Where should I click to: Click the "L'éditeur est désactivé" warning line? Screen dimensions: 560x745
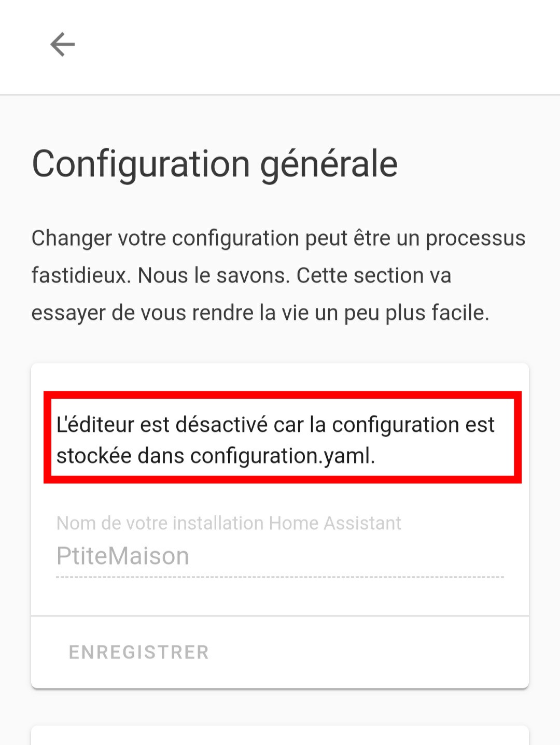tap(275, 425)
